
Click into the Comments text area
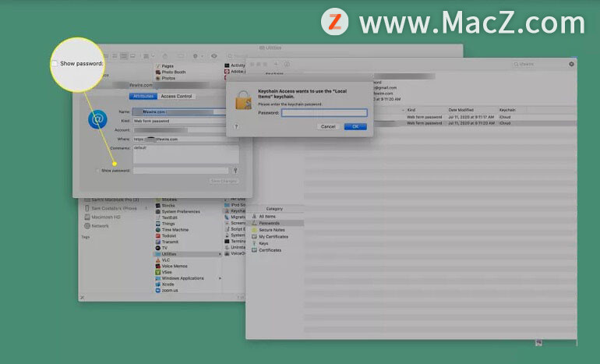(x=186, y=154)
